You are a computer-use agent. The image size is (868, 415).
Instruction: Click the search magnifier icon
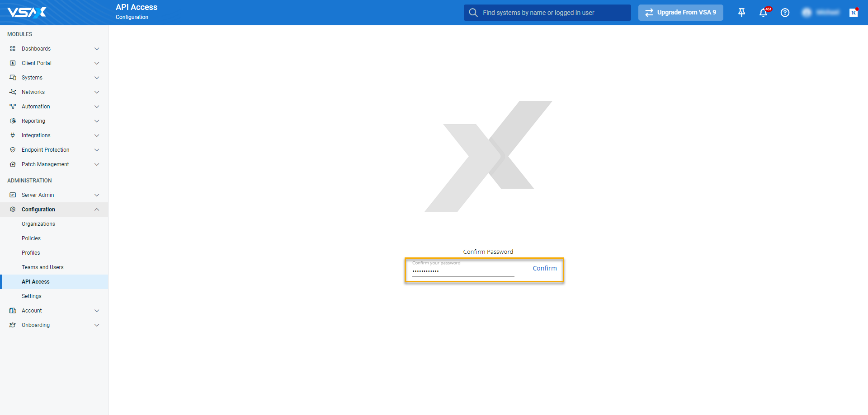coord(473,13)
